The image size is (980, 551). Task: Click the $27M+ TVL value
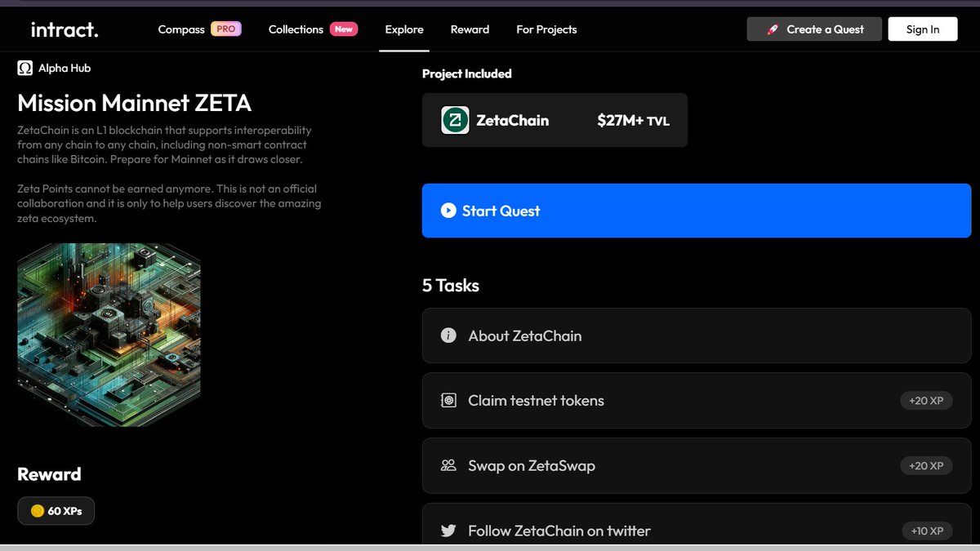pos(633,121)
